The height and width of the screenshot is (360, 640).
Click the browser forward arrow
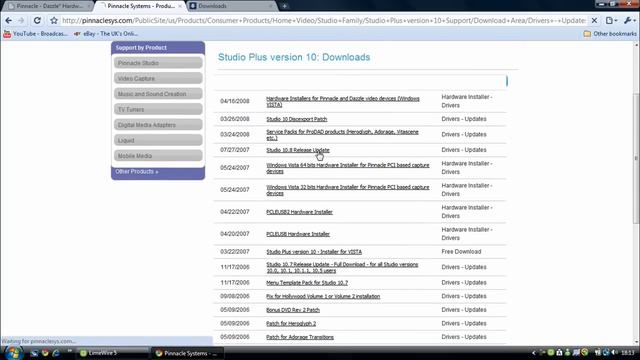(21, 20)
